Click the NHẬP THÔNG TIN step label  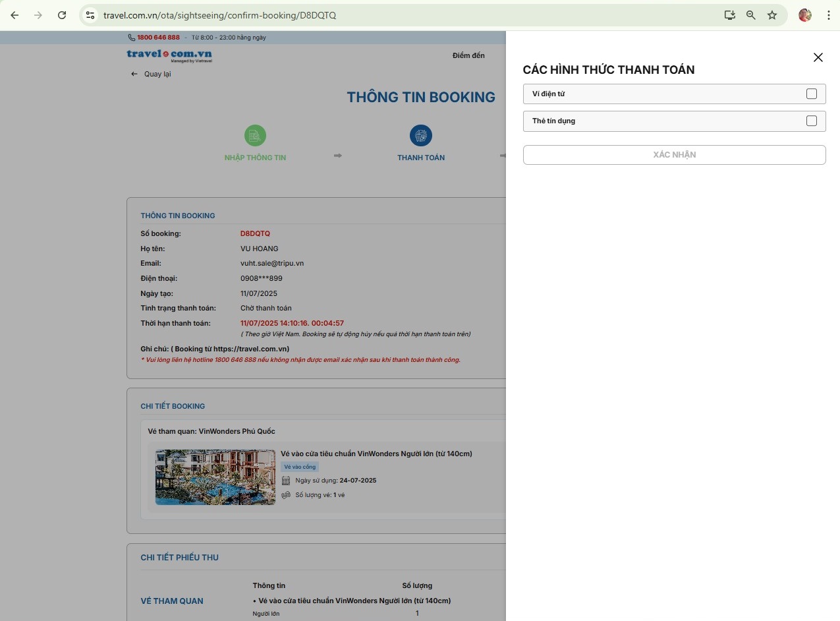pyautogui.click(x=255, y=158)
